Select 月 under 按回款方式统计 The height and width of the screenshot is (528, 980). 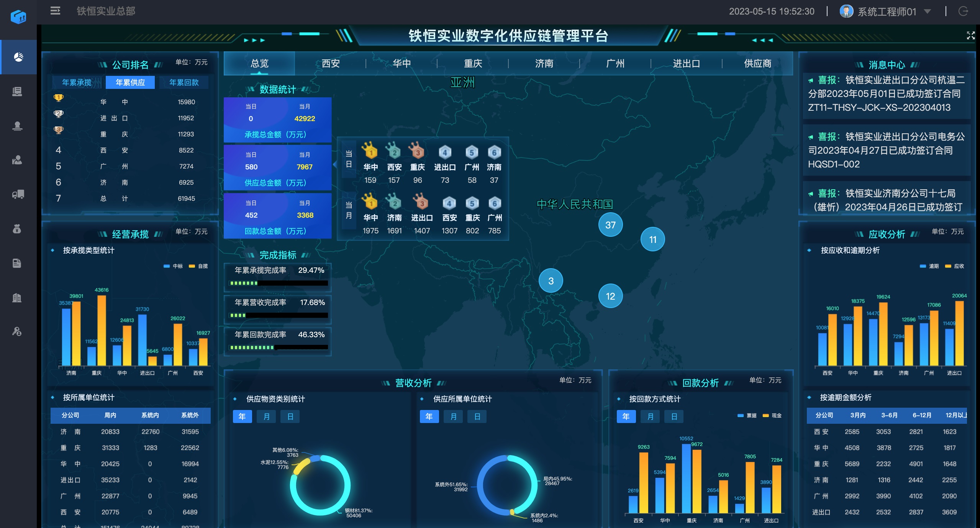click(650, 416)
